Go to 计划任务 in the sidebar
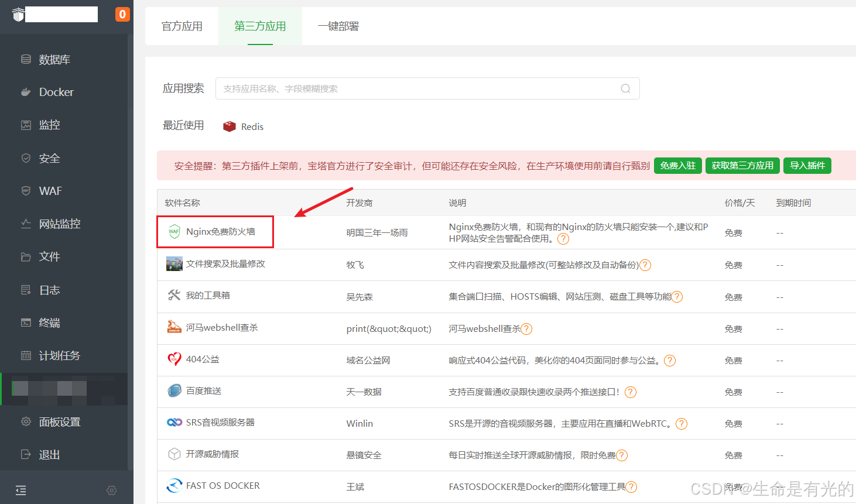This screenshot has height=504, width=856. pyautogui.click(x=59, y=355)
